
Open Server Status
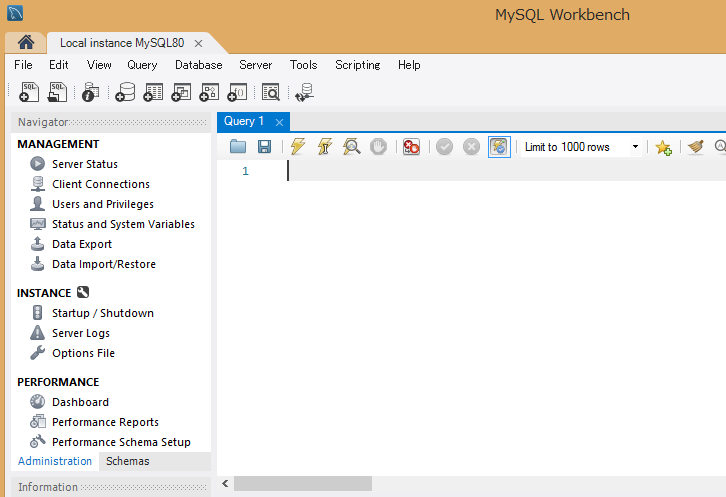85,164
